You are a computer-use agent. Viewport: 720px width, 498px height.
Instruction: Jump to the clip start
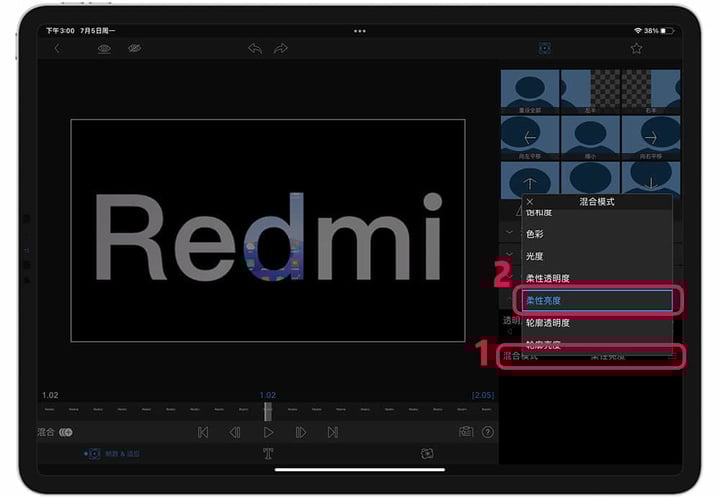[203, 432]
